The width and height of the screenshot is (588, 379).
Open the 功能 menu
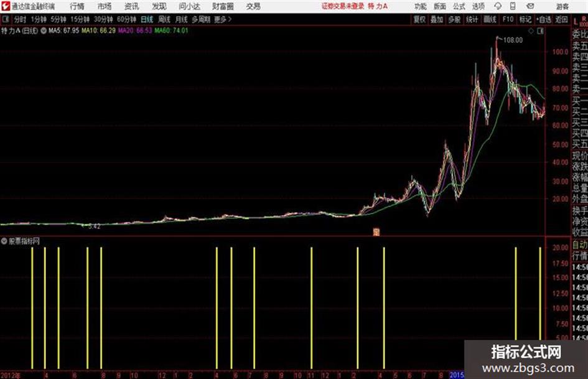421,6
